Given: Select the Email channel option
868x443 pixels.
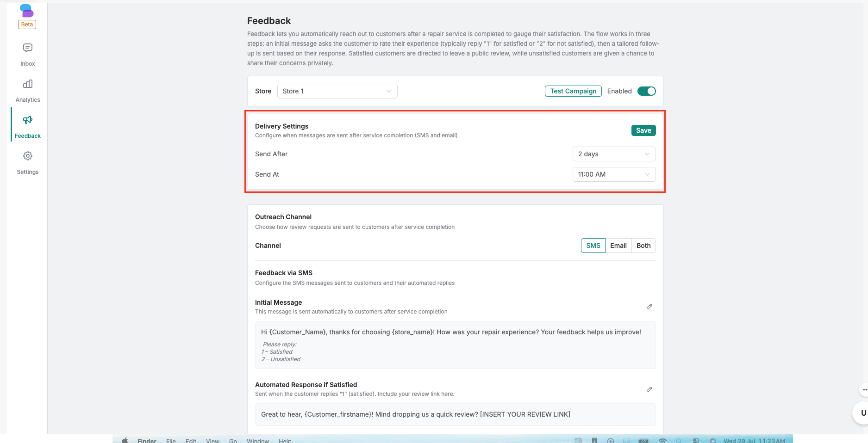Looking at the screenshot, I should [x=618, y=246].
